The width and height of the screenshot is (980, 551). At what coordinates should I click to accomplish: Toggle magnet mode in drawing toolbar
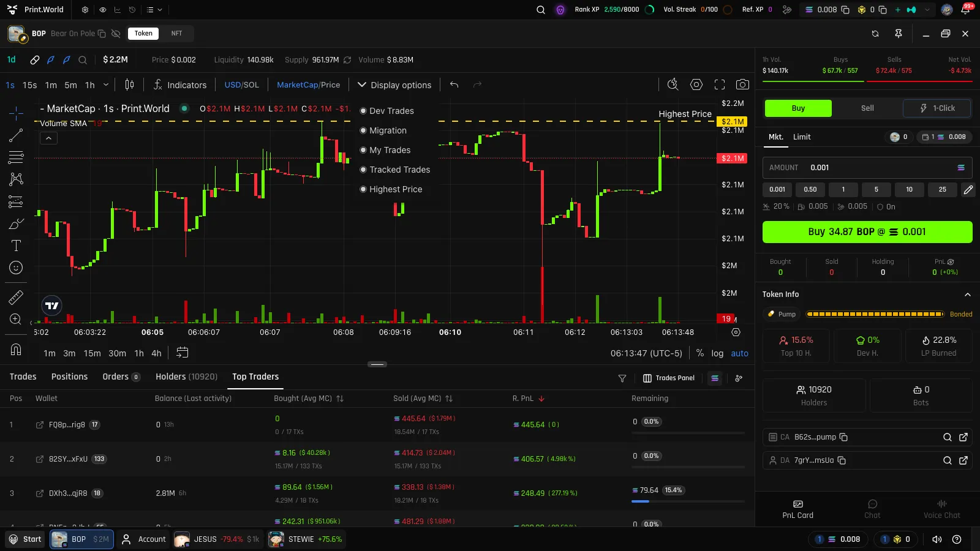[16, 350]
